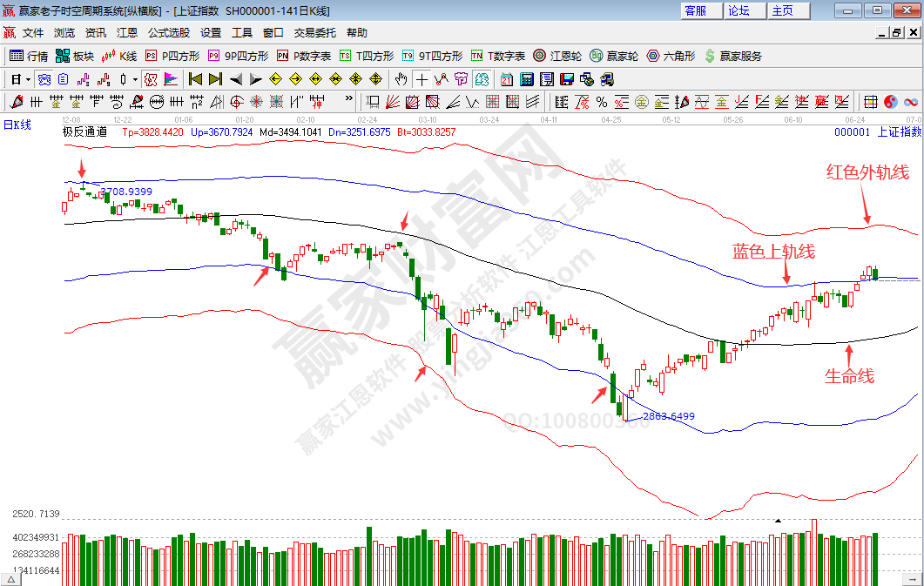Expand the drawing toolbar overflow chevron
This screenshot has width=924, height=586.
tap(349, 99)
